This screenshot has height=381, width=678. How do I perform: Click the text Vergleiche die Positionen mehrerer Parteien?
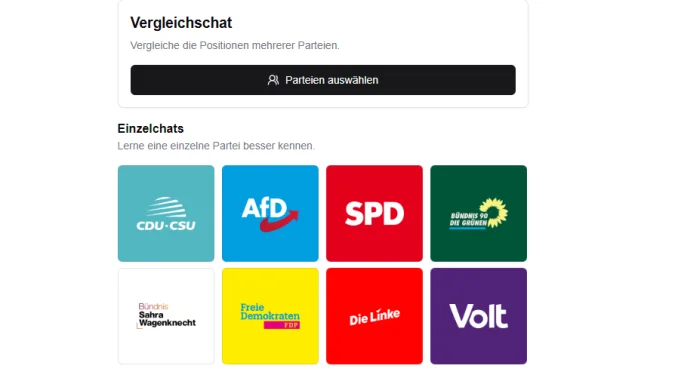pos(235,45)
